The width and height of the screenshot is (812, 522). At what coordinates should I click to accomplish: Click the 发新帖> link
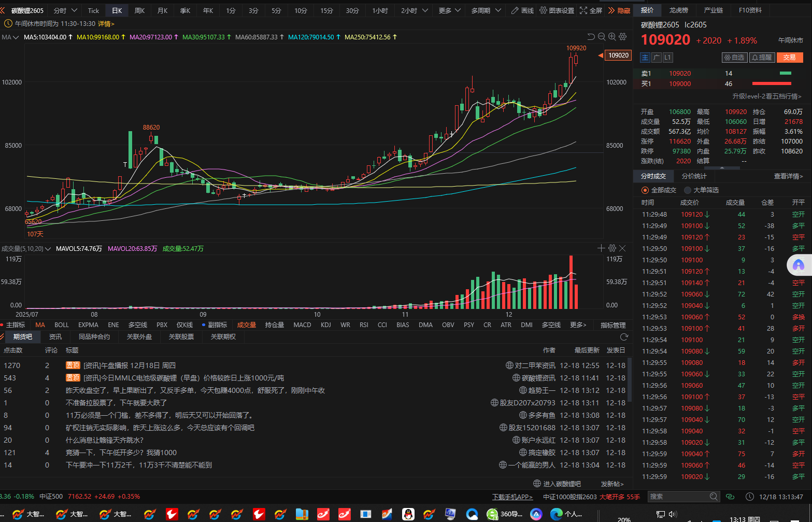coord(612,484)
